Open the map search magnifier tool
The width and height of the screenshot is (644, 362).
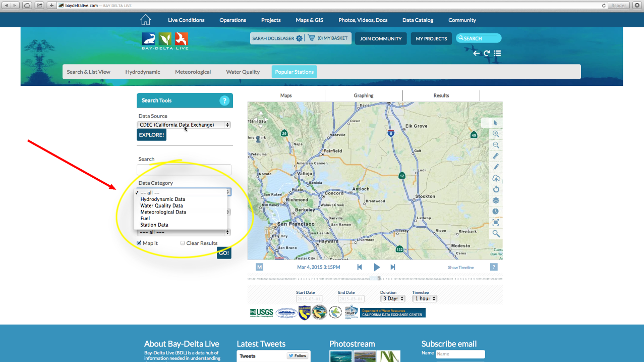(x=496, y=234)
